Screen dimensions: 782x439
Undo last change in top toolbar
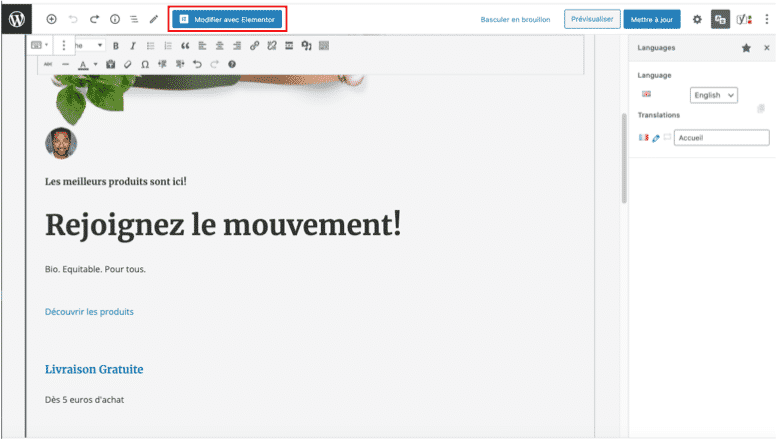click(73, 19)
